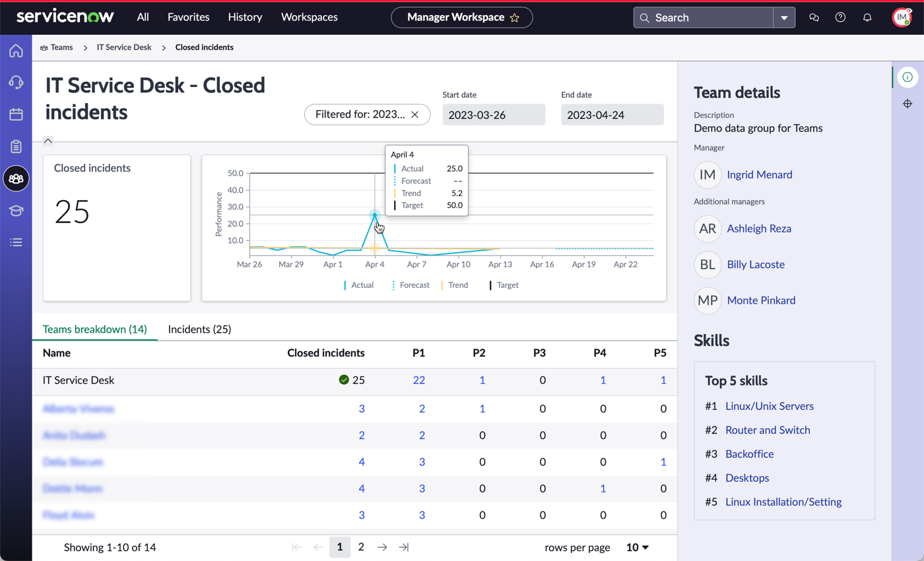Click the ServiceNow logo
Image resolution: width=924 pixels, height=561 pixels.
(65, 17)
